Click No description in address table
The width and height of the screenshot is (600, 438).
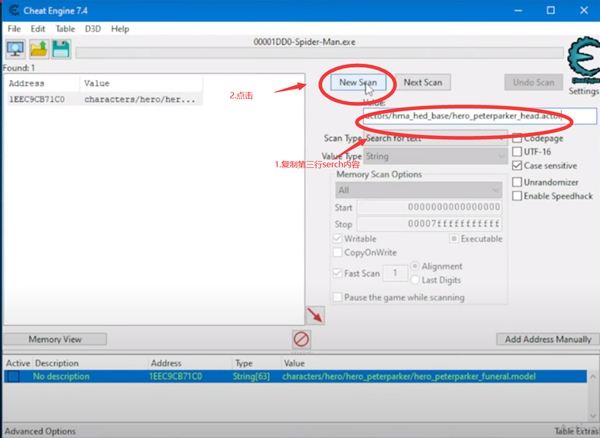(61, 376)
